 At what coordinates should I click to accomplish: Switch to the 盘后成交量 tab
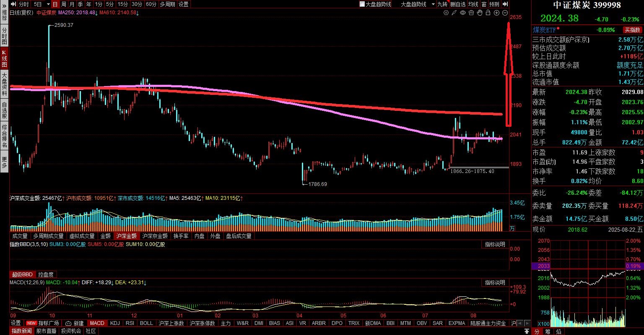(239, 236)
